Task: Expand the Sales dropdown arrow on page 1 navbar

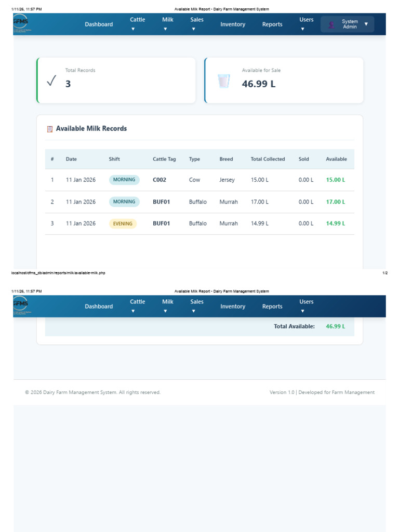Action: coord(193,29)
